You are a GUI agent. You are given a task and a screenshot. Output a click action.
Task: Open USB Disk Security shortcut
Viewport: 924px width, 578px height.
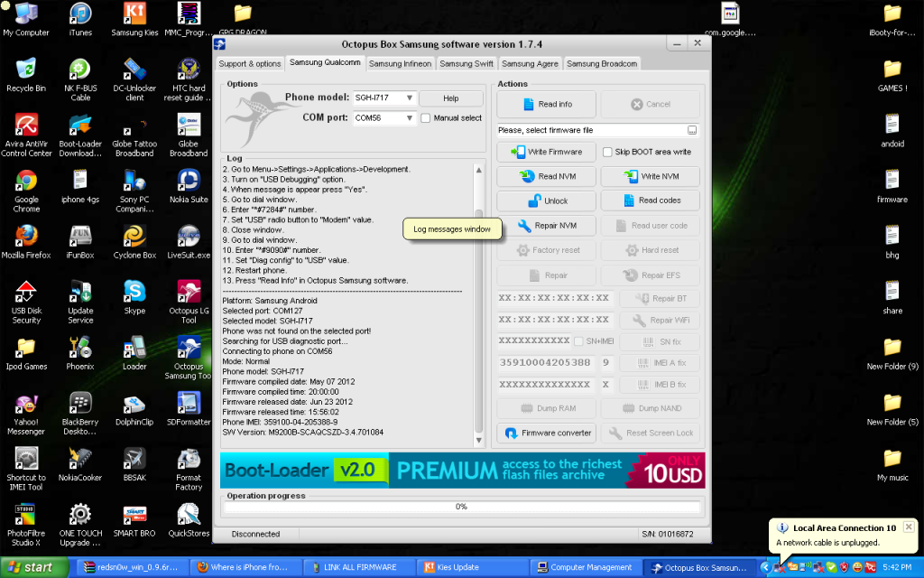click(26, 302)
